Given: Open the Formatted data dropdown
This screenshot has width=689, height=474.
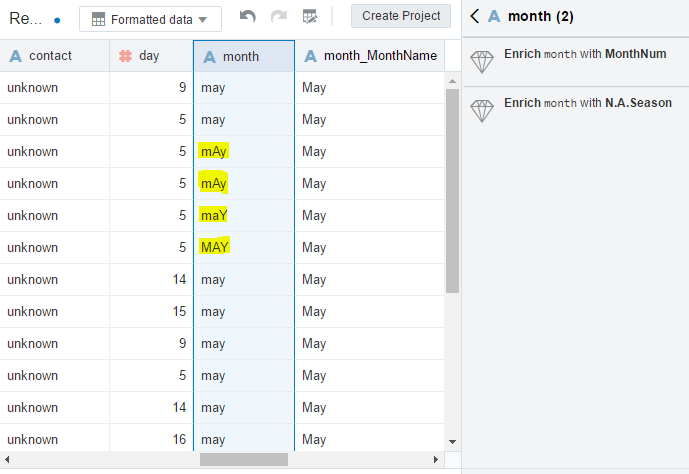Looking at the screenshot, I should (x=150, y=19).
